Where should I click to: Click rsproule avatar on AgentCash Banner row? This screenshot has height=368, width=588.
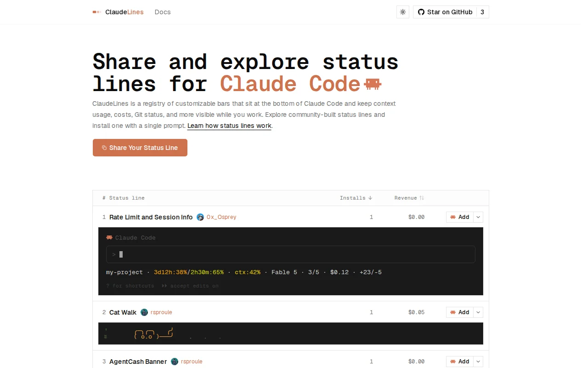(175, 362)
